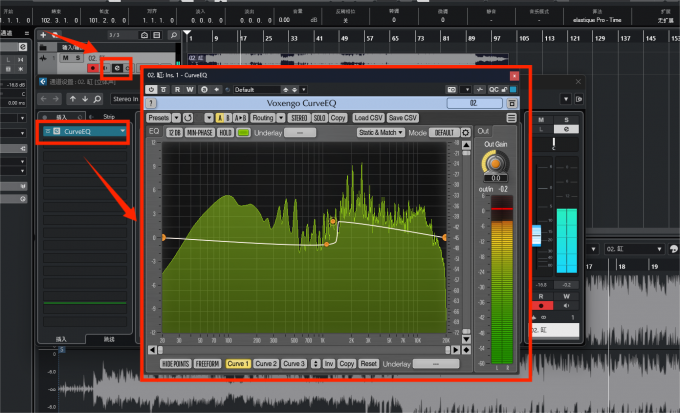Switch to the Out tab

[483, 131]
